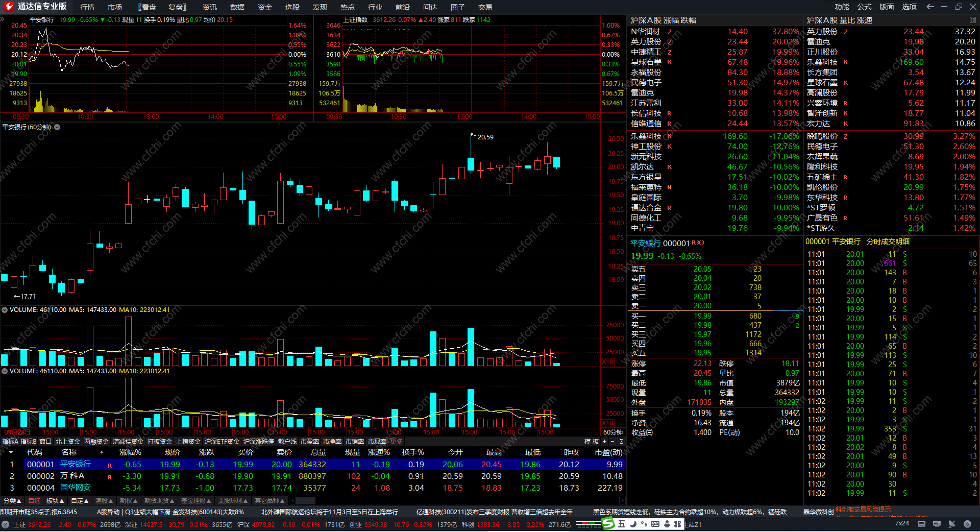
Task: Toggle X10 in lower volume panel
Action: [608, 423]
